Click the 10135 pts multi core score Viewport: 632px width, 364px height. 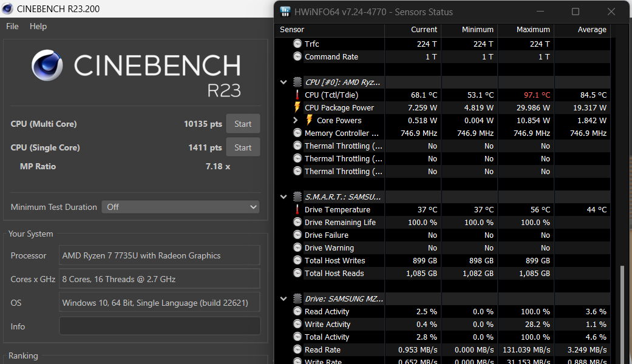tap(203, 124)
